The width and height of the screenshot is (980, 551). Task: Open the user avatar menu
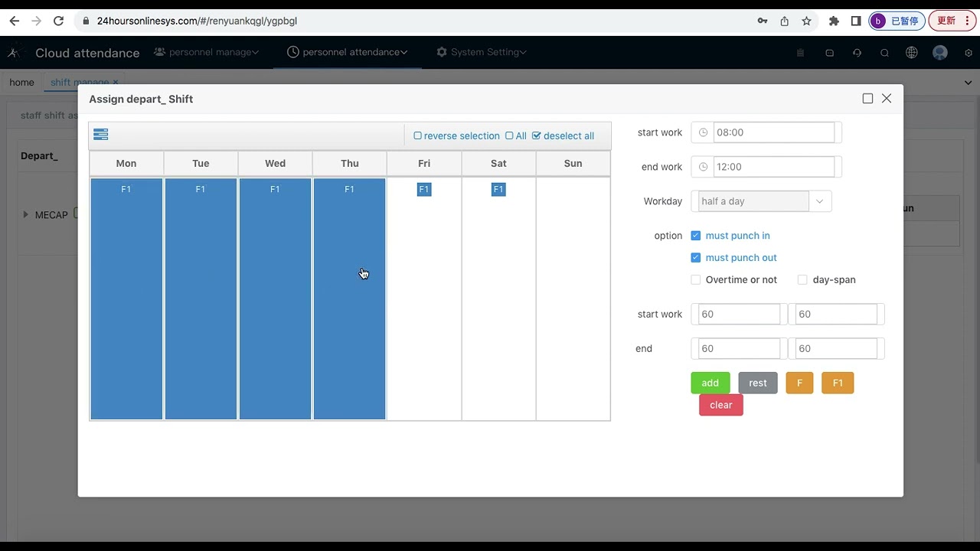coord(940,53)
